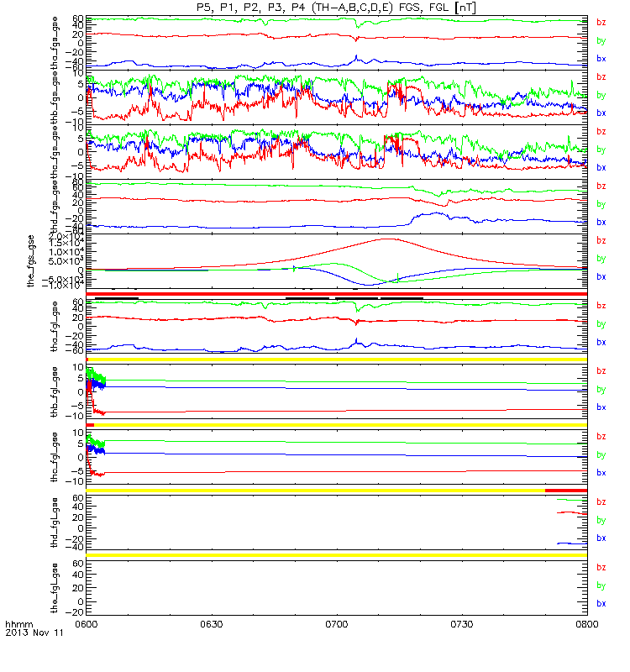Click bx legend of thd_fgs_gse panel
The width and height of the screenshot is (630, 672).
coord(601,222)
